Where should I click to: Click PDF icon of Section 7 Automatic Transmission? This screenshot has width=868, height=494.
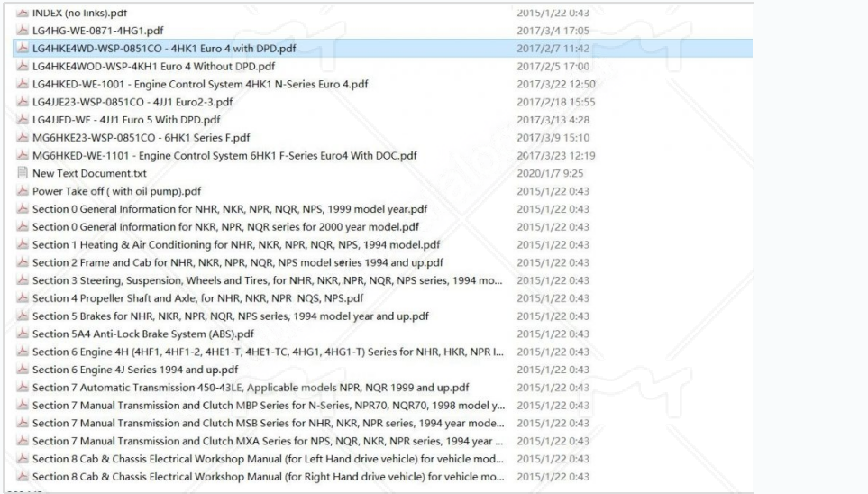coord(23,387)
